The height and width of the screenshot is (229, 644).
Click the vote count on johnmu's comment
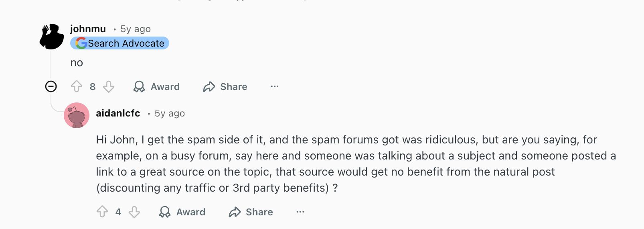tap(93, 87)
